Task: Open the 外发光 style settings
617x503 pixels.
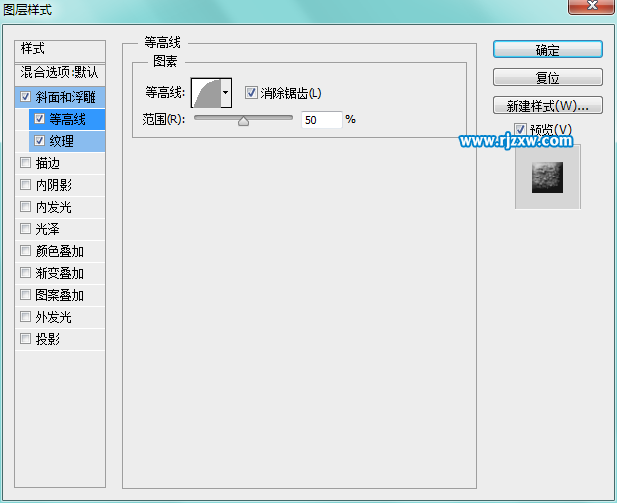Action: pos(60,317)
